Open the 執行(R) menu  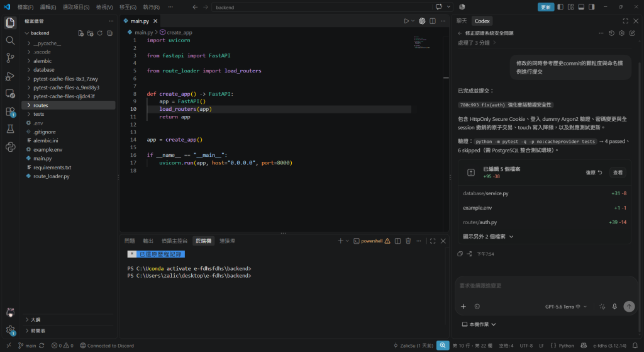coord(151,7)
